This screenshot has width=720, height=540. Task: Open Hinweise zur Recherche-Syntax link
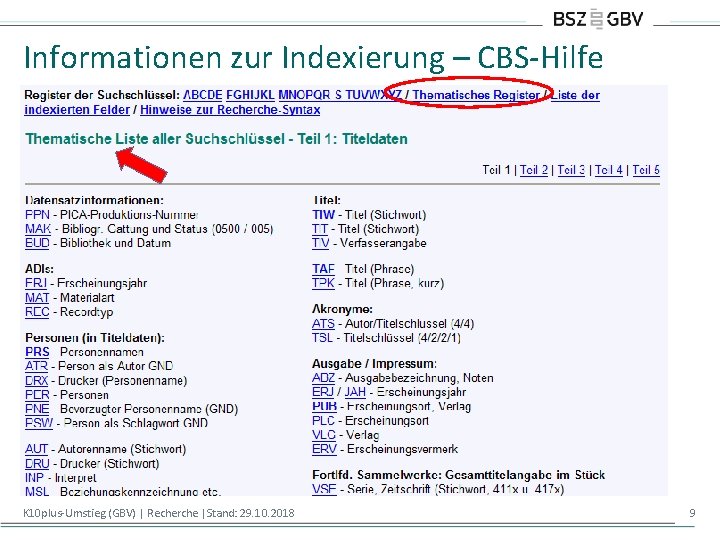pyautogui.click(x=230, y=110)
